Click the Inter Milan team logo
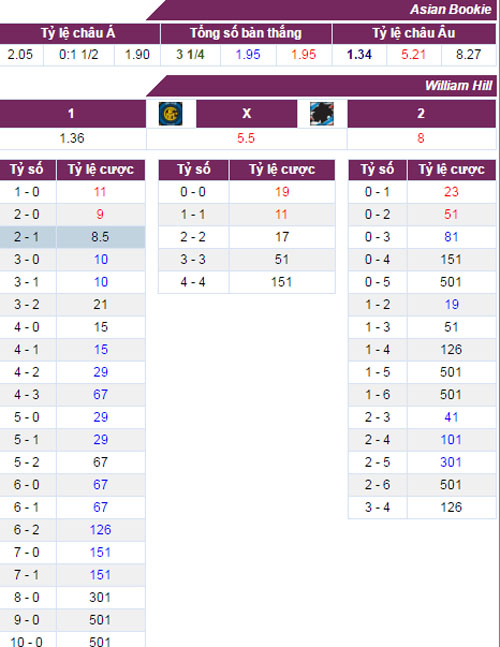The height and width of the screenshot is (647, 500). click(170, 114)
